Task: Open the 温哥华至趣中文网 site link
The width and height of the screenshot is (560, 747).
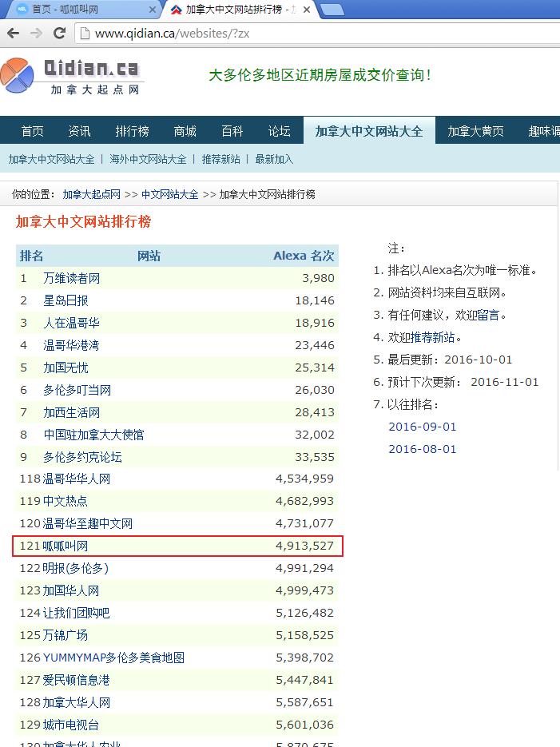Action: click(88, 523)
